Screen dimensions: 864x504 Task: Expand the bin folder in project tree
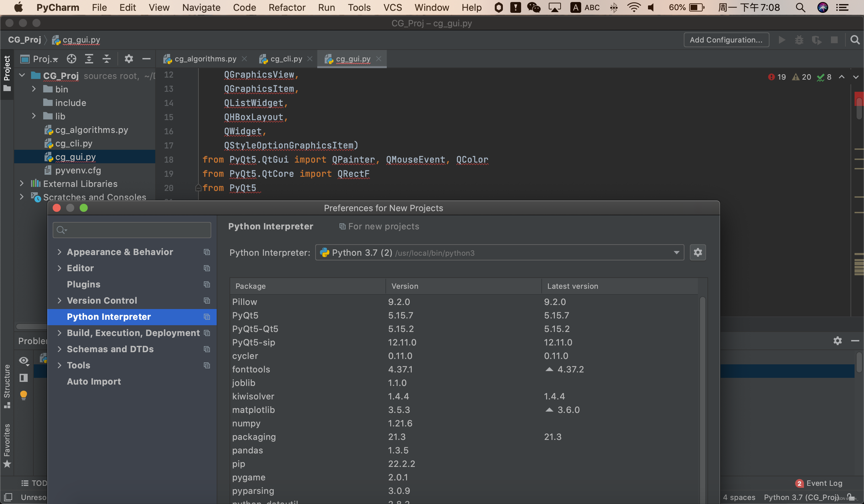(x=34, y=89)
